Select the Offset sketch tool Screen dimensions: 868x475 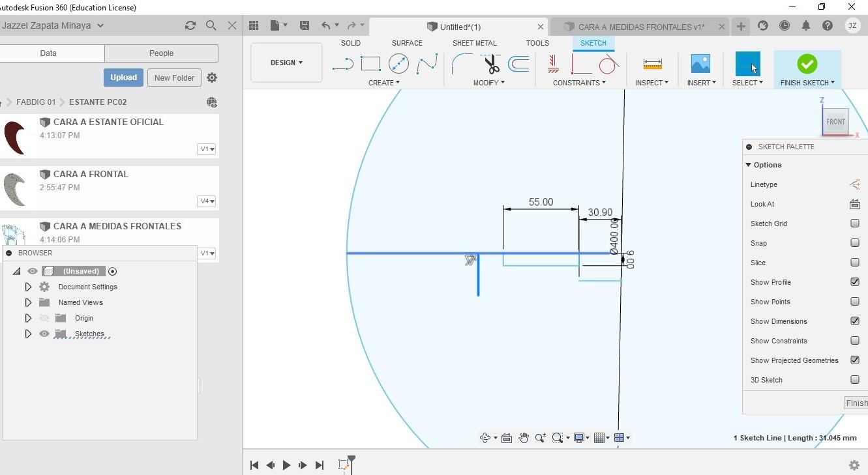coord(518,64)
